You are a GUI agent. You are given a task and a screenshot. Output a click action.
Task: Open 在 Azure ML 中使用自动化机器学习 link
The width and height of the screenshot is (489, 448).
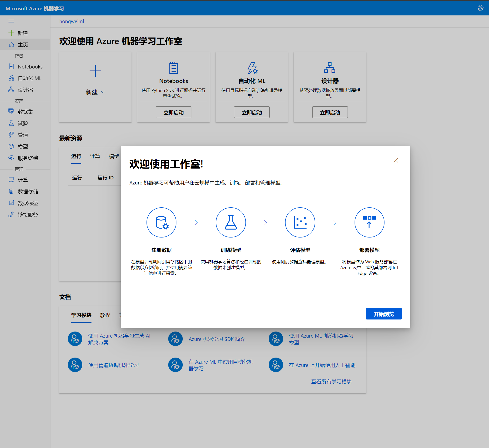pos(221,365)
